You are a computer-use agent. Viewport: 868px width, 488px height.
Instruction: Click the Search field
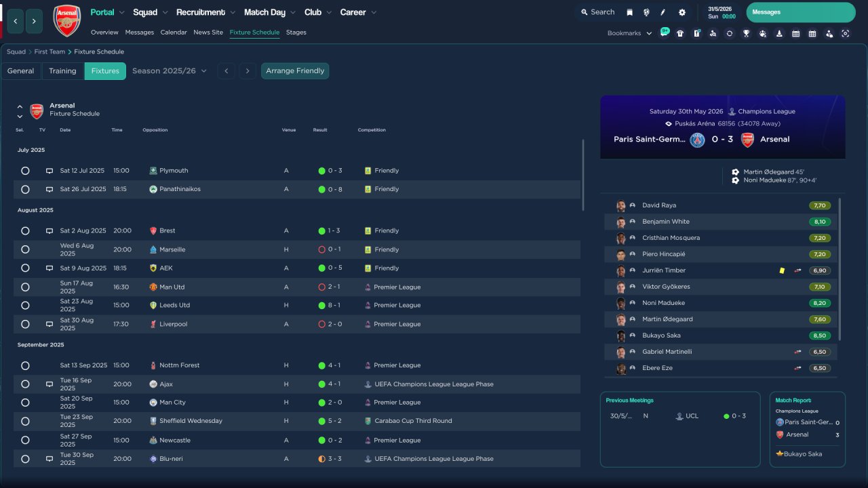click(597, 12)
